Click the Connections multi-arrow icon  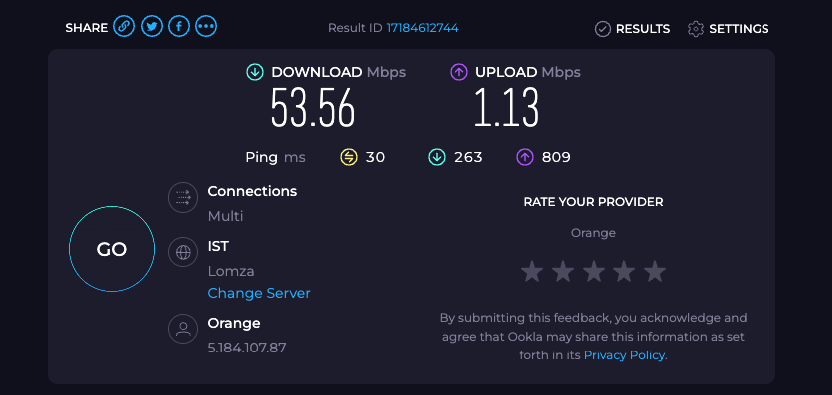click(x=183, y=198)
